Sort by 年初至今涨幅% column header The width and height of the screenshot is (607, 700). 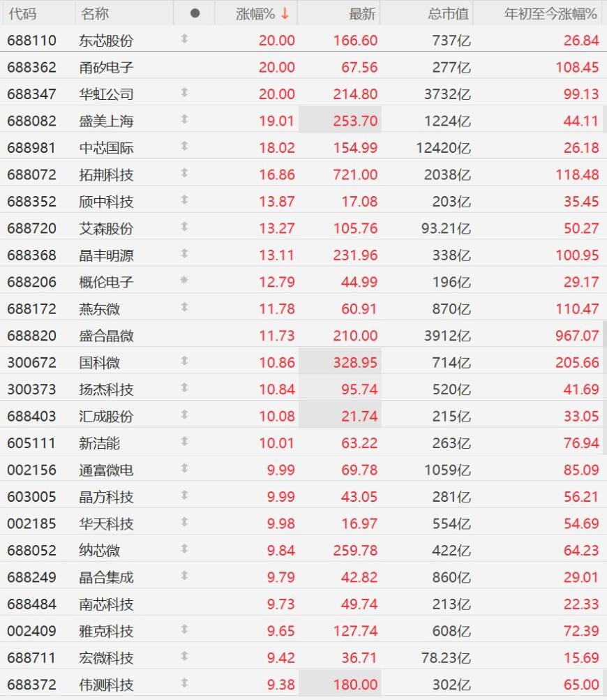pyautogui.click(x=550, y=14)
